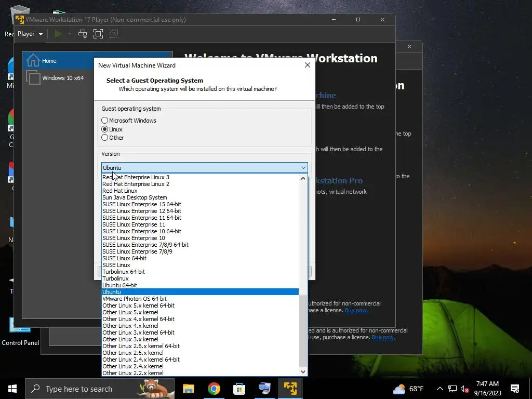The height and width of the screenshot is (399, 532).
Task: Close the rear VMware window
Action: click(x=409, y=46)
